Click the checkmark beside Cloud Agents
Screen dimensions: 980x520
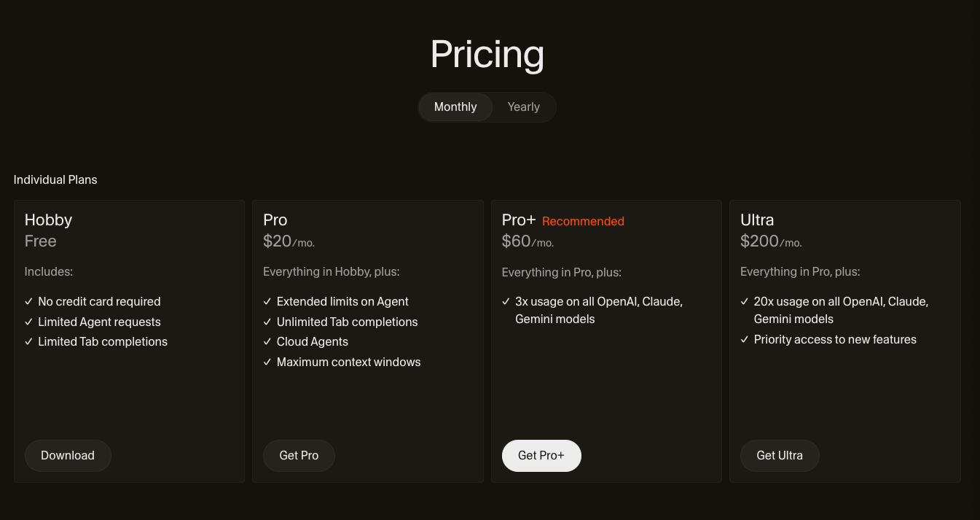tap(267, 341)
